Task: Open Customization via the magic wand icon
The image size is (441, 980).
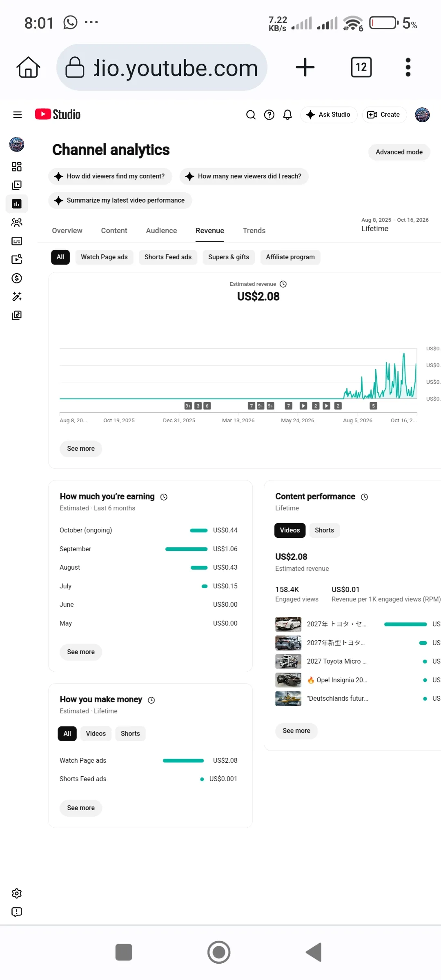Action: 17,296
